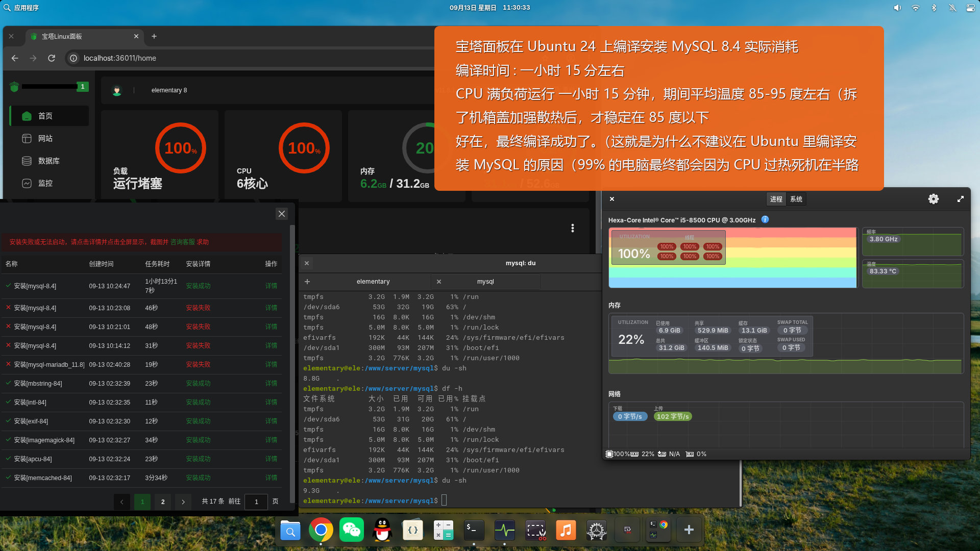Viewport: 980px width, 551px height.
Task: Open a new browser tab
Action: coord(154,36)
